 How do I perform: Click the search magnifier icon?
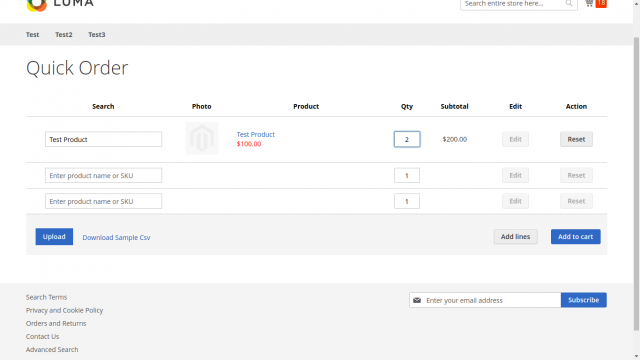[x=569, y=3]
